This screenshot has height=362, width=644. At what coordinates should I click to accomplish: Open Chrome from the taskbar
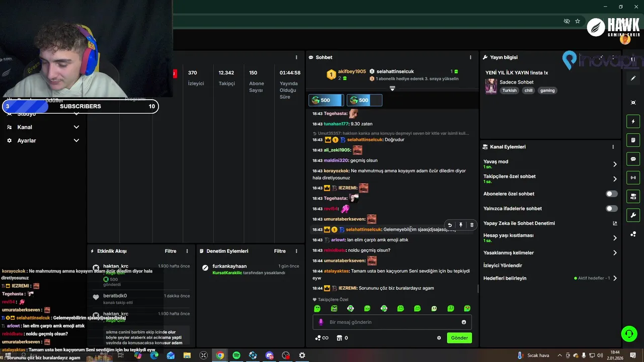(x=220, y=355)
